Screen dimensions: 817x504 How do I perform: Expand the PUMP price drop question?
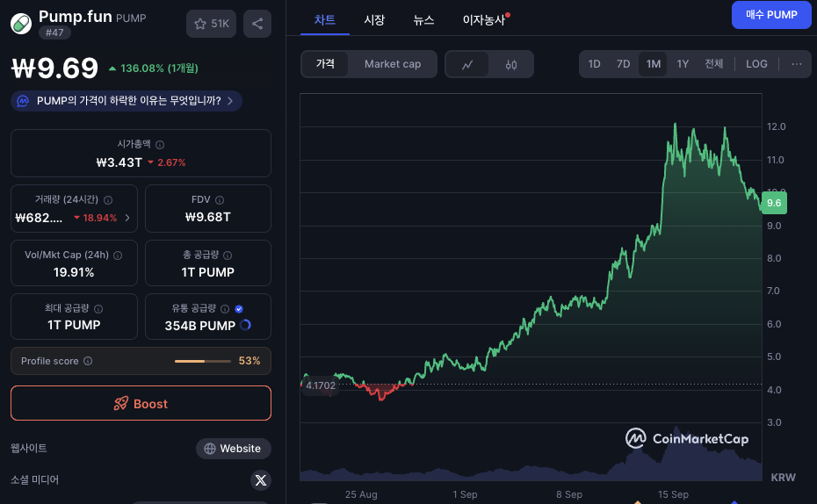coord(127,101)
